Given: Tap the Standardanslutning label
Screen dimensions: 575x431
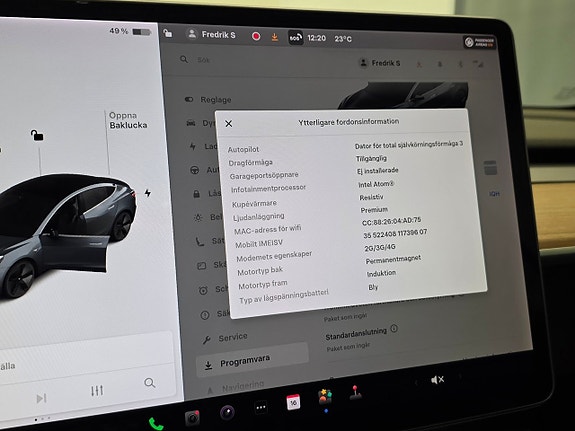Looking at the screenshot, I should pyautogui.click(x=356, y=333).
